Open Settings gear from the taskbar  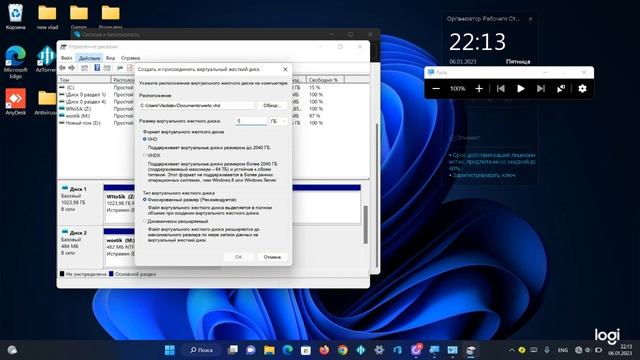pyautogui.click(x=379, y=350)
